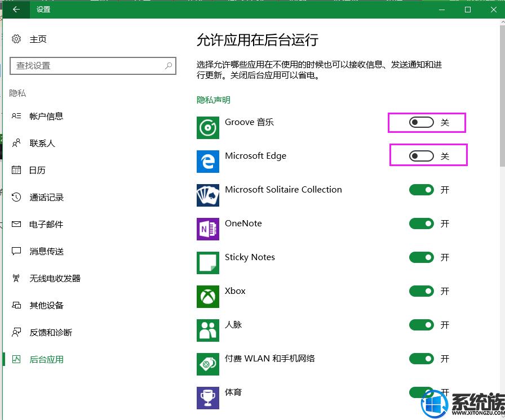Viewport: 505px width, 420px height.
Task: Turn on Microsoft Edge background toggle
Action: click(x=421, y=156)
